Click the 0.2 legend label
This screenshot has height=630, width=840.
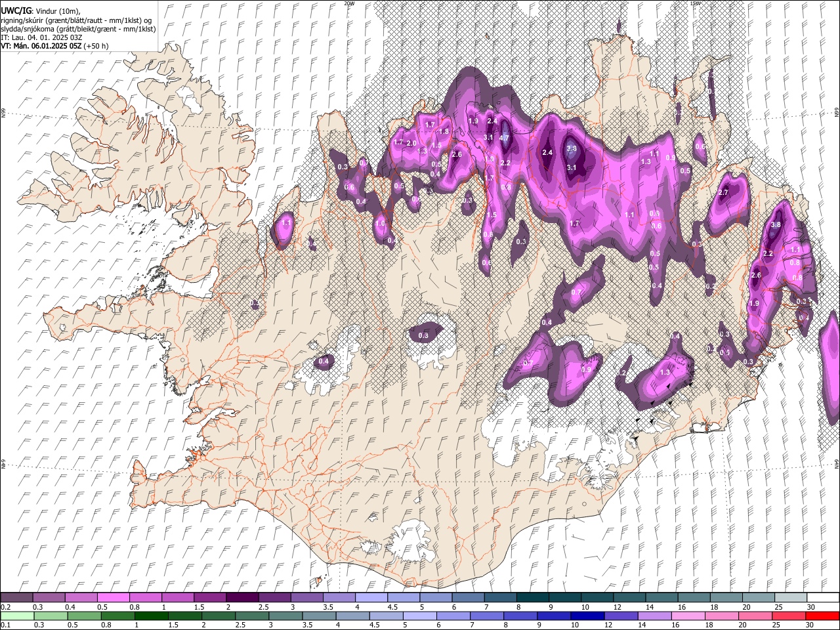[x=5, y=607]
